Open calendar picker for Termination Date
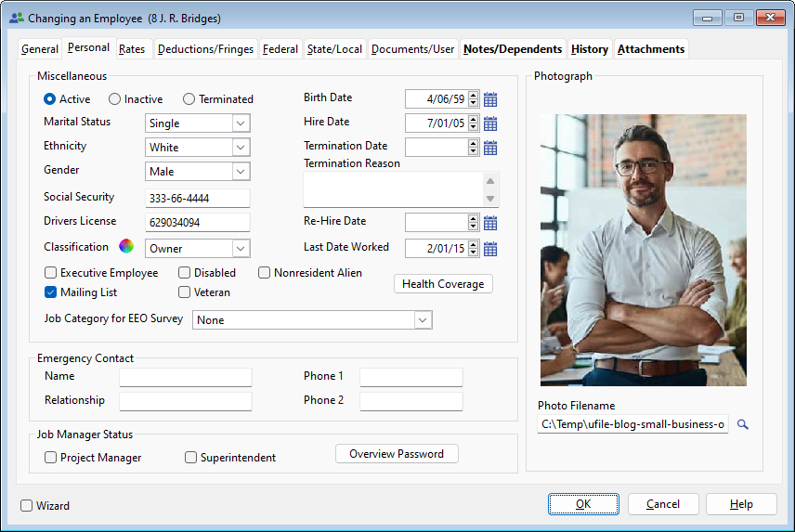795x532 pixels. click(490, 148)
